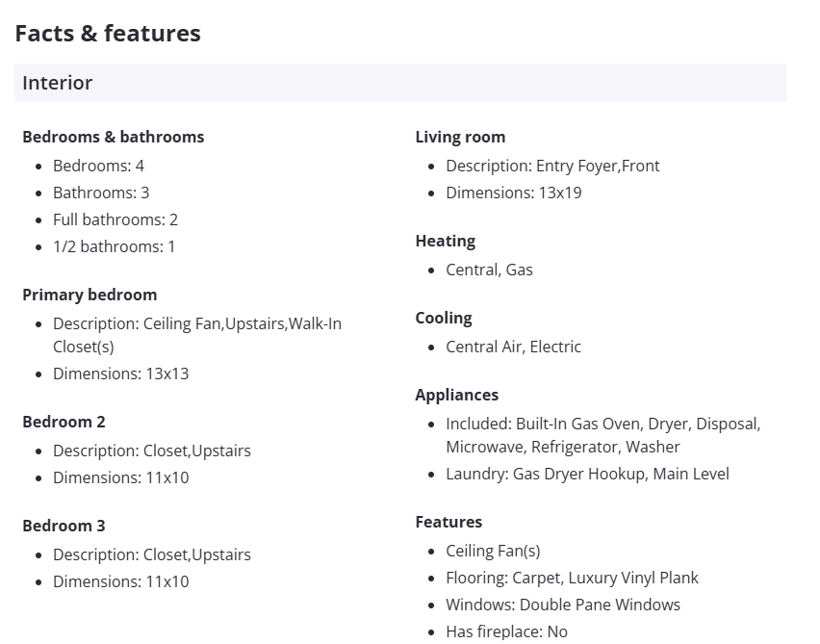Viewport: 820px width, 644px height.
Task: Select the "Full bathrooms: 2" entry
Action: click(x=115, y=219)
